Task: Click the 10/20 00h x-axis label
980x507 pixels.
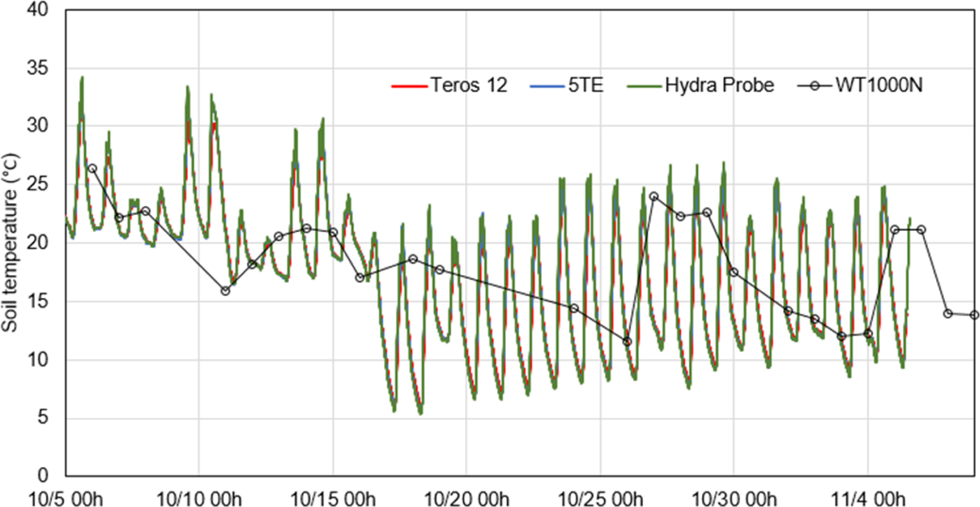Action: pos(466,498)
